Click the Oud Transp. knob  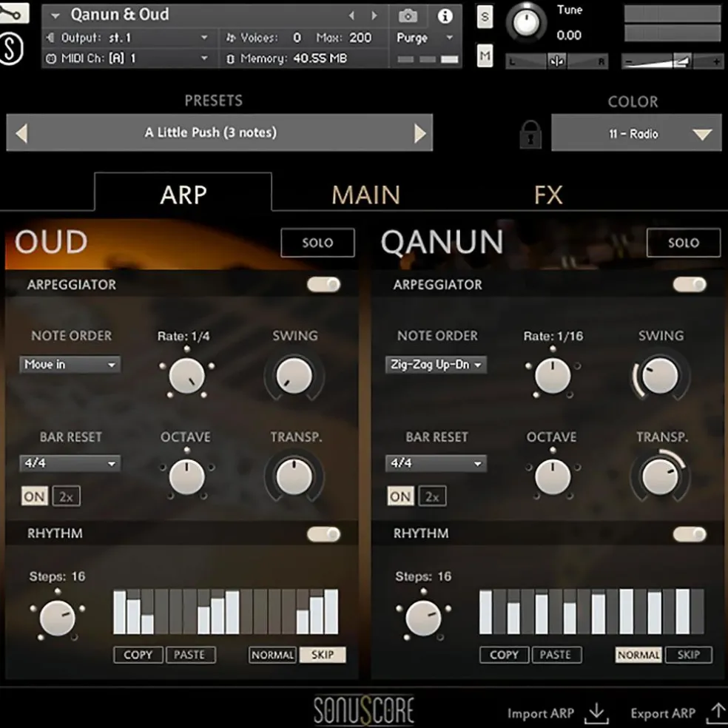pos(294,476)
